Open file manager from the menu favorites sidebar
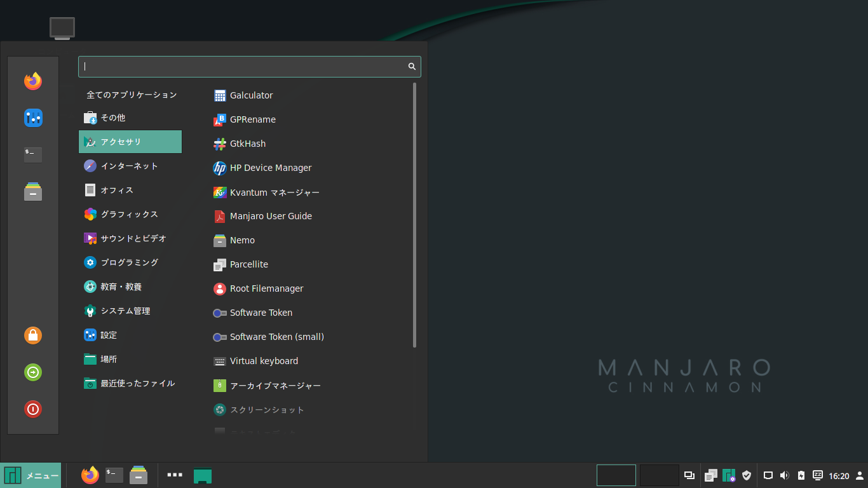868x488 pixels. (33, 191)
